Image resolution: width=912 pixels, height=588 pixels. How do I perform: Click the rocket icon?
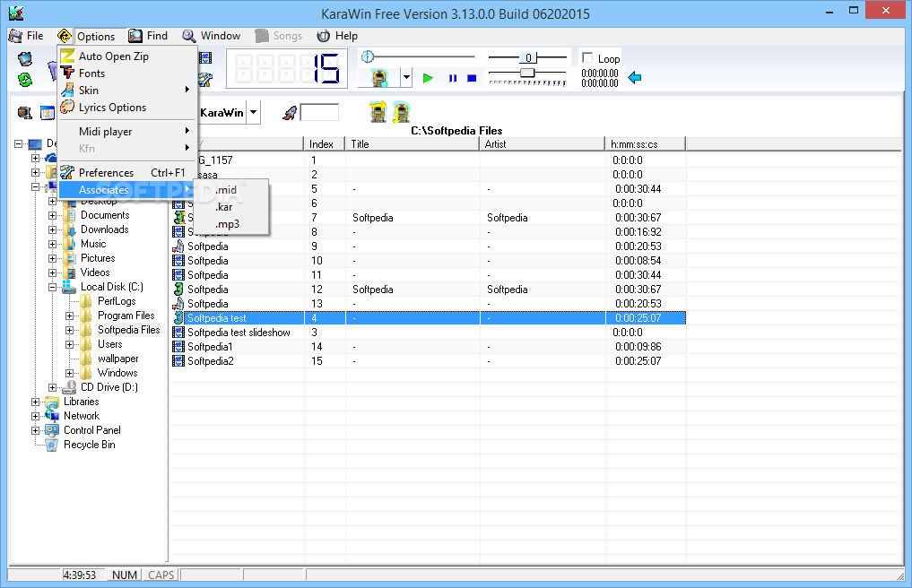pos(290,113)
